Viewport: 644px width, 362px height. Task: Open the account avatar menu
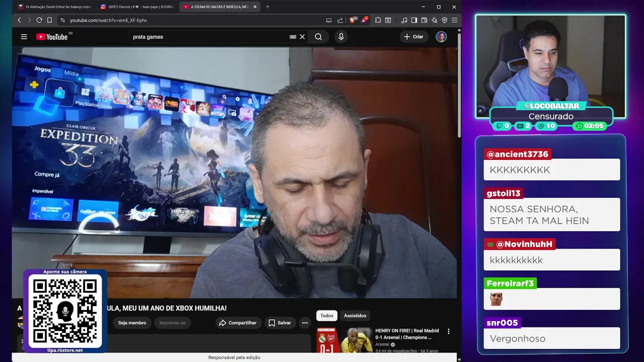(x=441, y=37)
